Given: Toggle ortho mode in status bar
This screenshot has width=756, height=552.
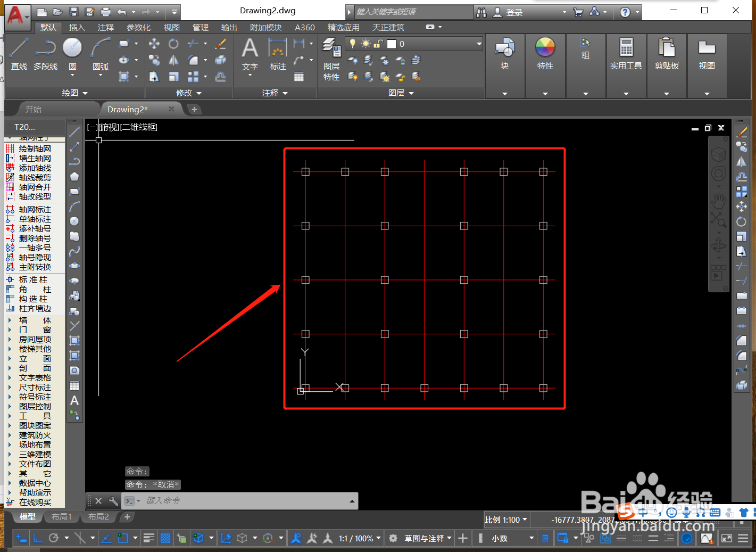Looking at the screenshot, I should [x=38, y=538].
